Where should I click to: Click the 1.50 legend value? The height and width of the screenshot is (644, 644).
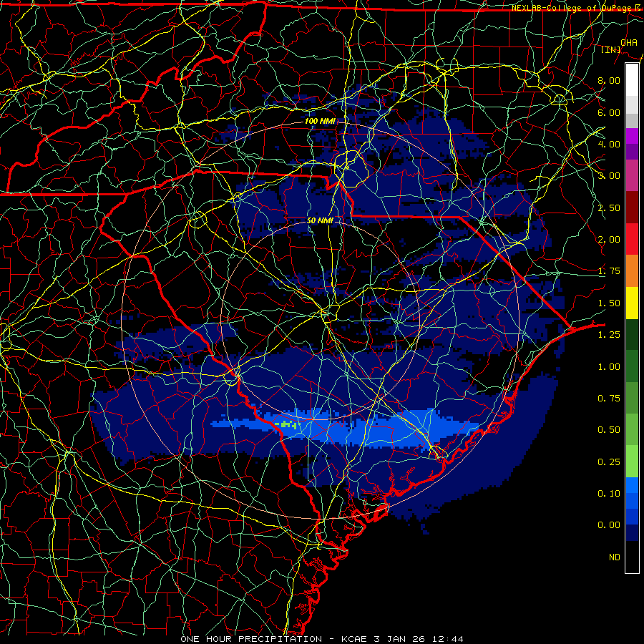coord(609,303)
